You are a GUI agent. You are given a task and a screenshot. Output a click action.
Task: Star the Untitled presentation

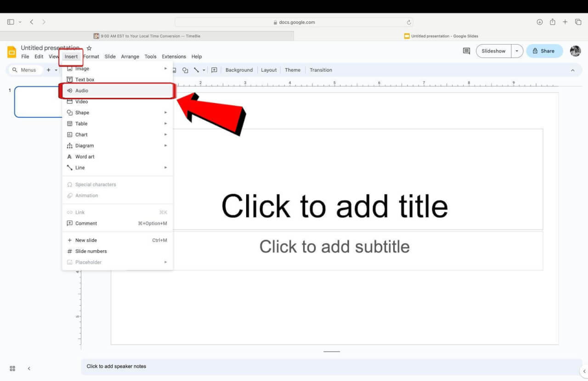pos(89,47)
